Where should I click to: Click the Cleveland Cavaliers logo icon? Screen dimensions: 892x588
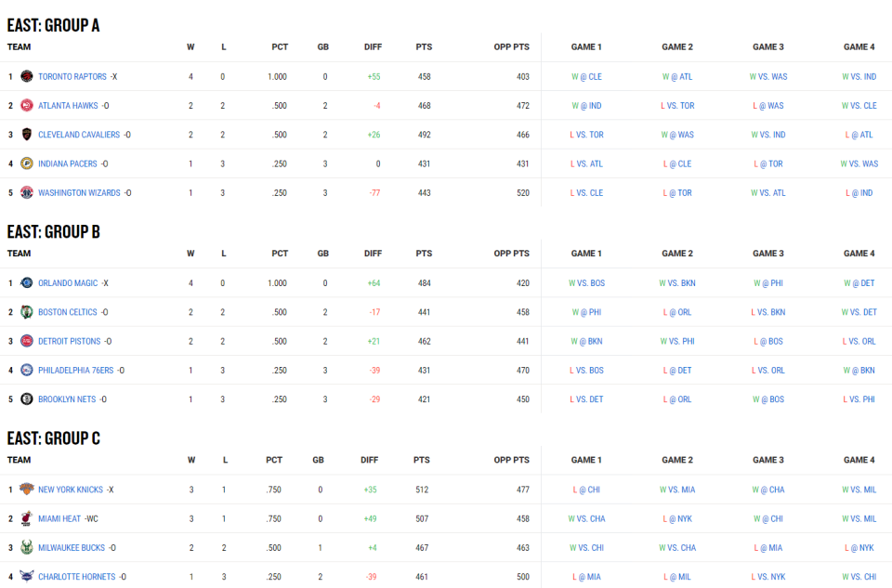coord(26,135)
